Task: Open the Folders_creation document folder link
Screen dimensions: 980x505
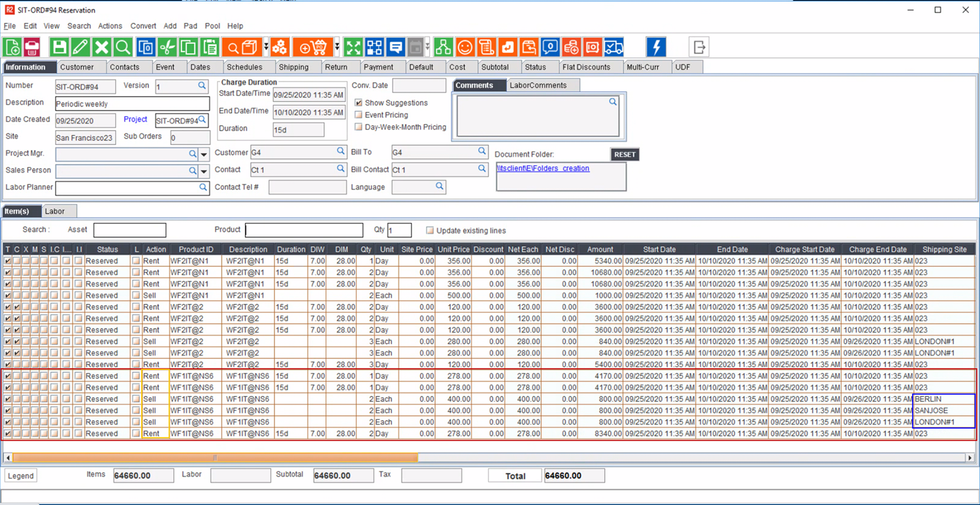Action: click(542, 168)
